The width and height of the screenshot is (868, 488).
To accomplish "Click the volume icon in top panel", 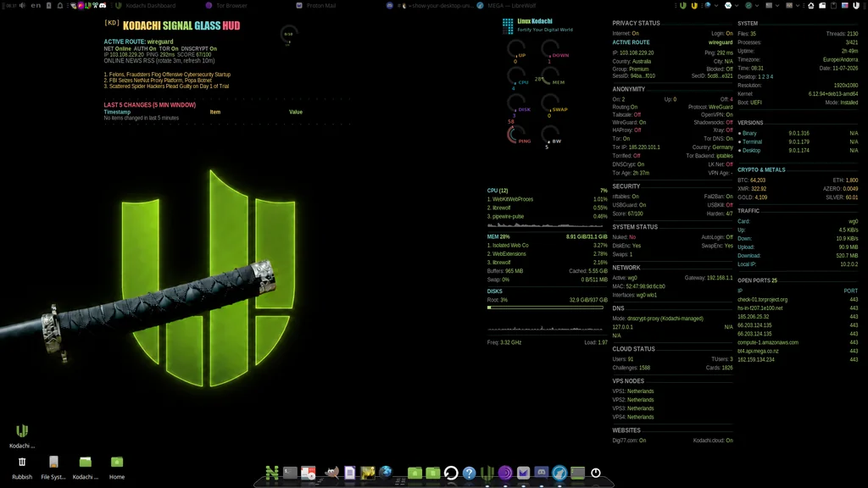I will [23, 6].
